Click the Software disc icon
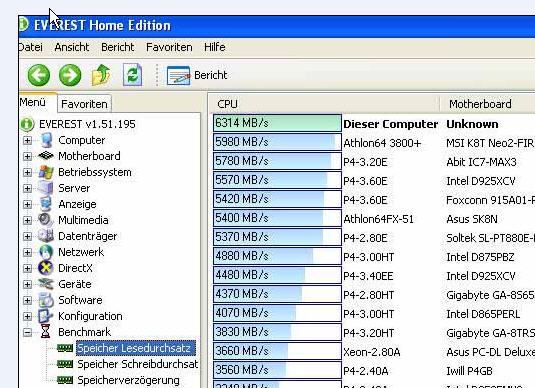This screenshot has width=535, height=388. click(46, 300)
